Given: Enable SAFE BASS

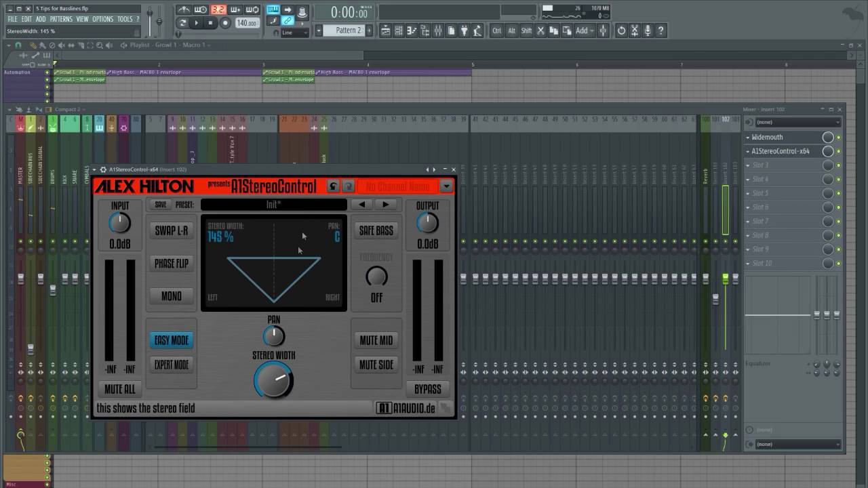Looking at the screenshot, I should point(376,230).
